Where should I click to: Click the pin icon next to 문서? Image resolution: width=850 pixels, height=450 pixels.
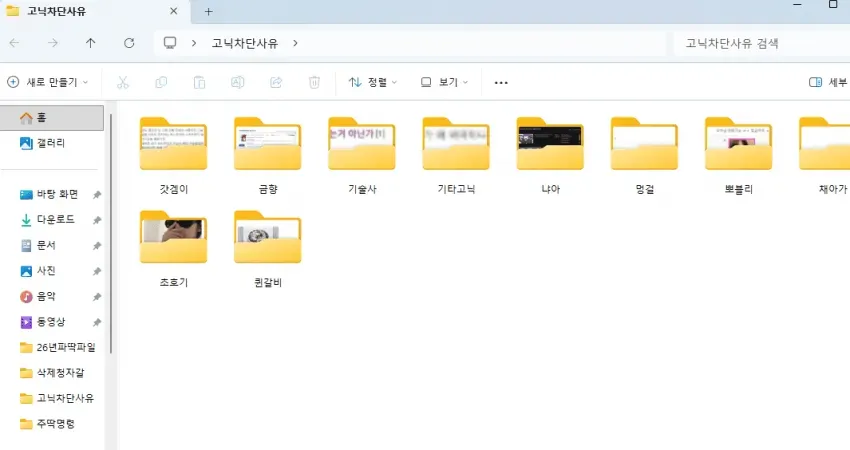97,246
